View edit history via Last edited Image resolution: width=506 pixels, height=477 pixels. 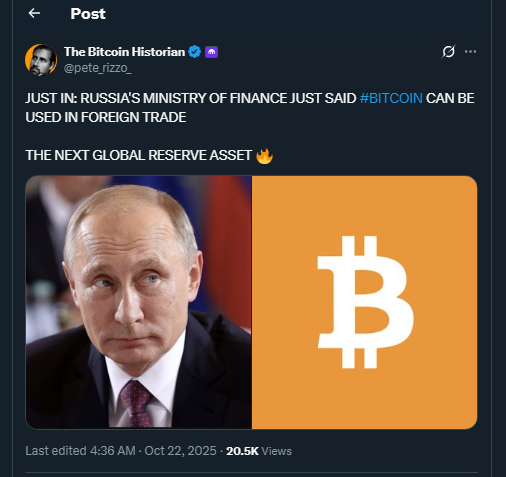pos(56,451)
